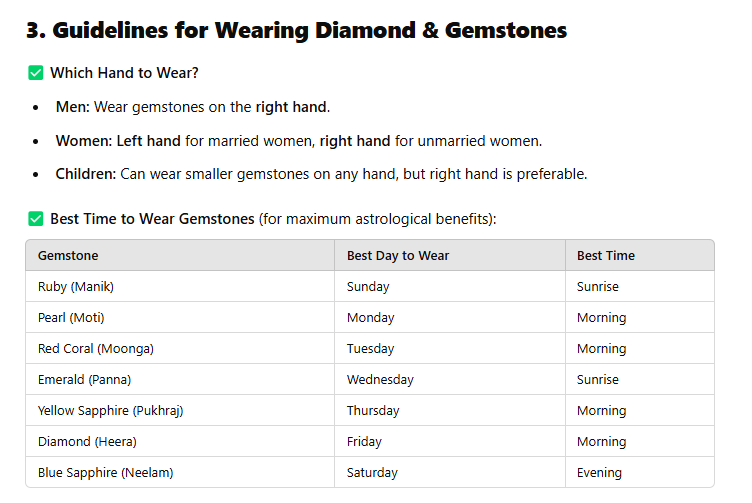Click the Saturday cell in the table
The width and height of the screenshot is (752, 503).
pyautogui.click(x=450, y=472)
